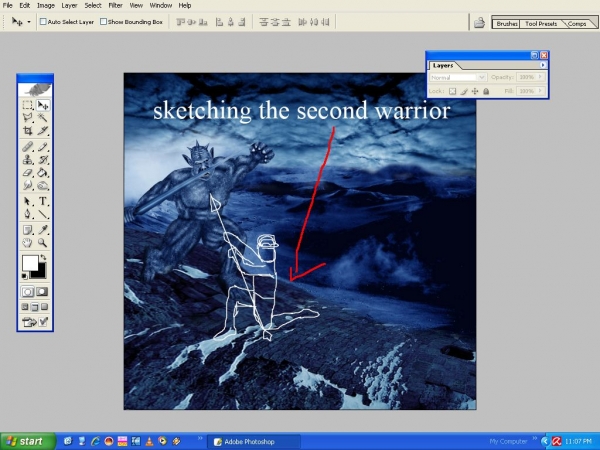Open the Select menu
The width and height of the screenshot is (600, 450).
(93, 5)
